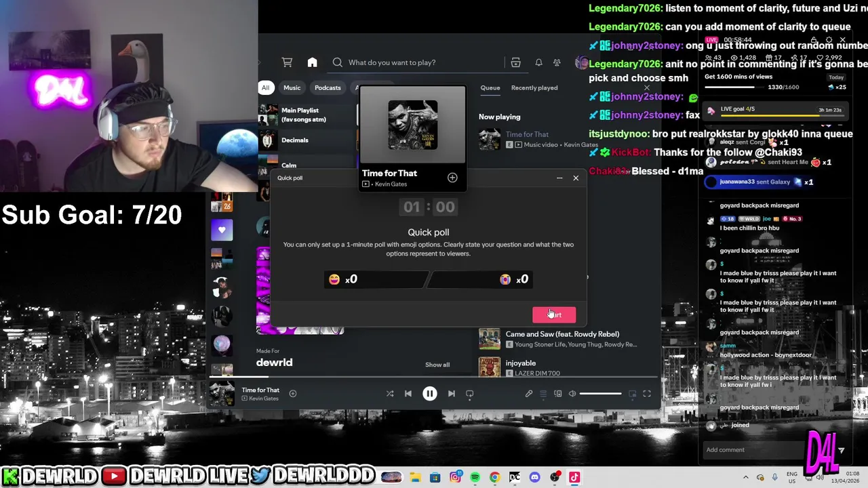
Task: Skip to next track
Action: (x=451, y=394)
